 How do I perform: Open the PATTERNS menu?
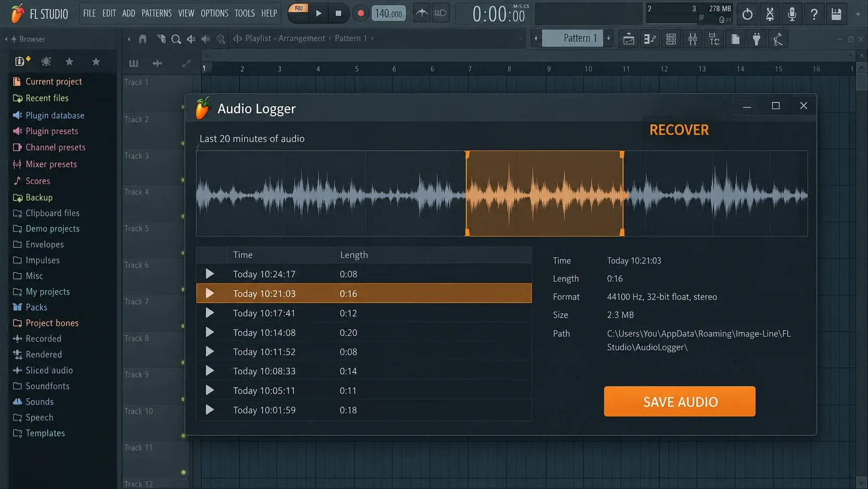tap(157, 14)
